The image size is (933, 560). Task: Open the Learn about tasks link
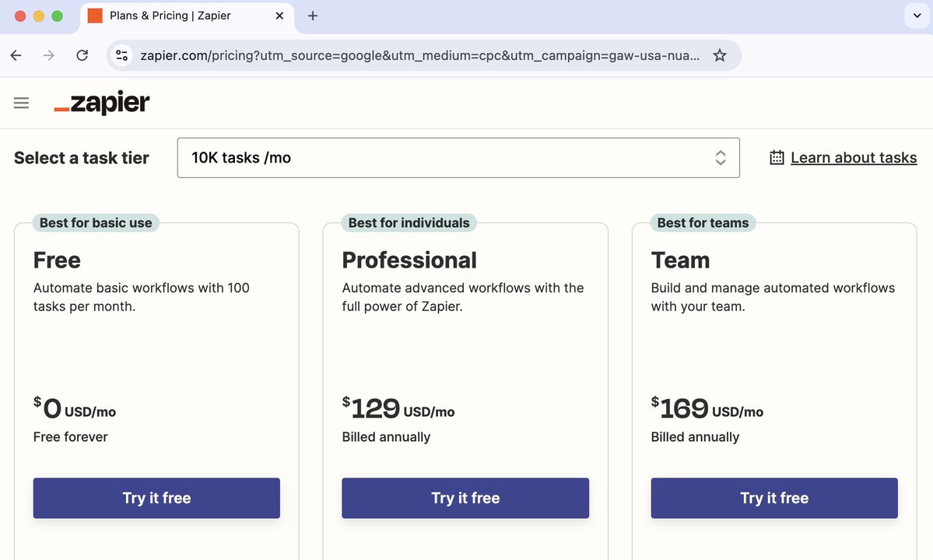pyautogui.click(x=853, y=157)
